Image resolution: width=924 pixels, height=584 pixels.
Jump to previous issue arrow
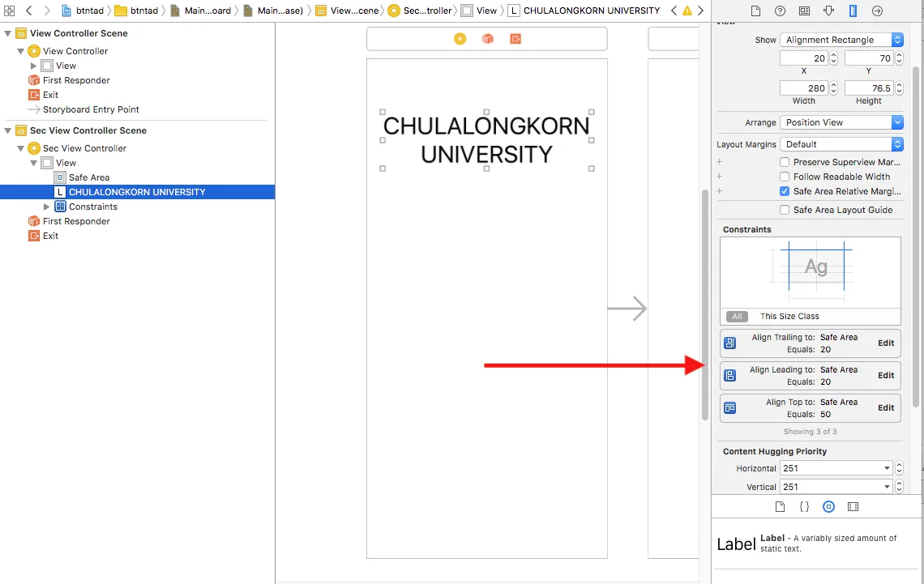(x=674, y=11)
